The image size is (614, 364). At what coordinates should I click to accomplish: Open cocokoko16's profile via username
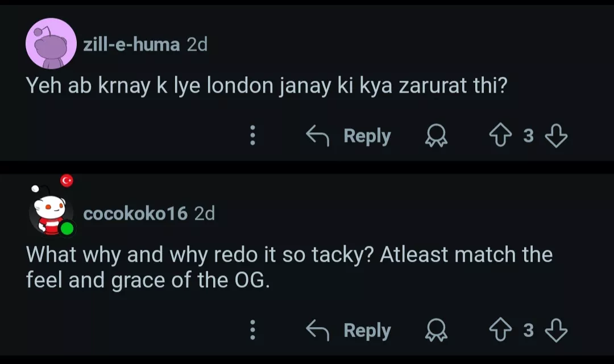(x=135, y=213)
